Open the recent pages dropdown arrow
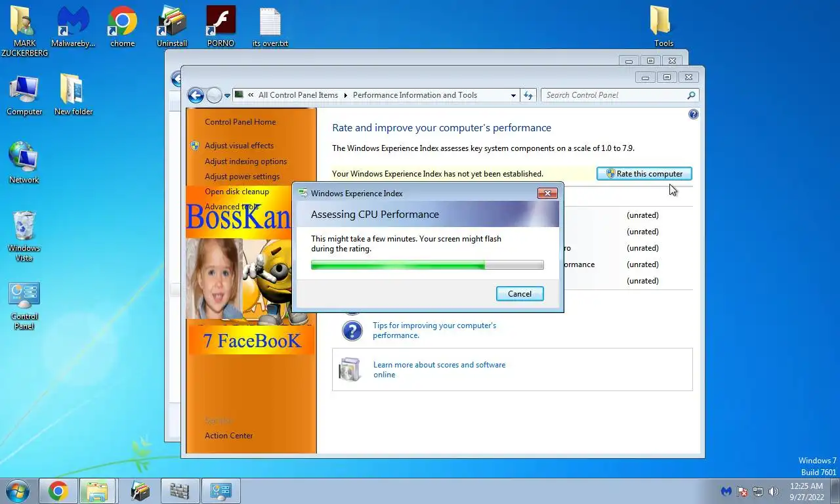 [x=228, y=96]
